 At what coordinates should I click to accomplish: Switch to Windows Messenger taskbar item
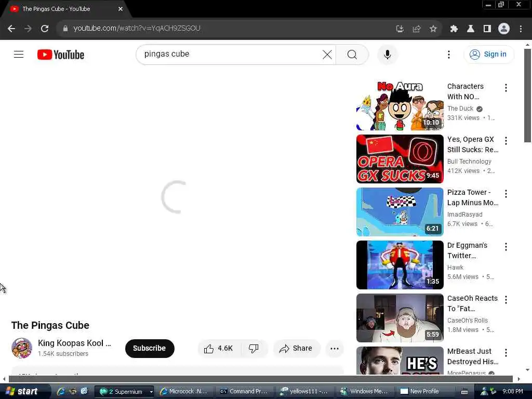click(x=364, y=392)
